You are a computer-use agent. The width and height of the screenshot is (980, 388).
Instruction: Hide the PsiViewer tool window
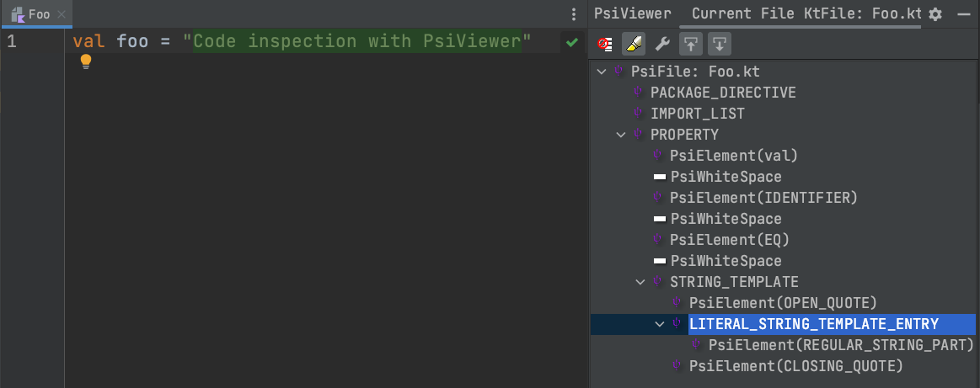964,14
